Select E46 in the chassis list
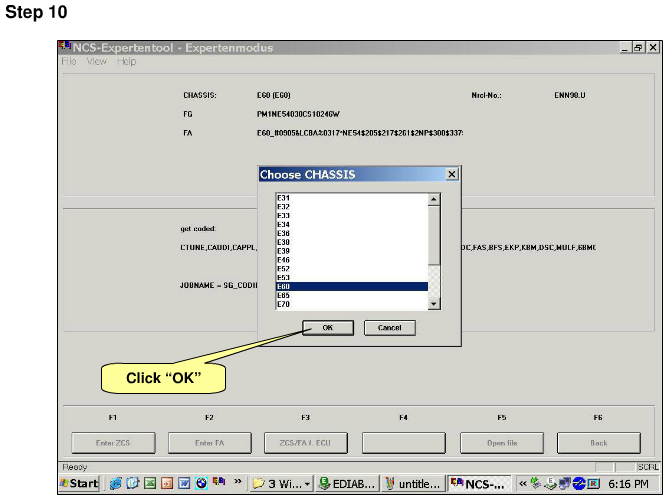The width and height of the screenshot is (664, 496). coord(352,260)
